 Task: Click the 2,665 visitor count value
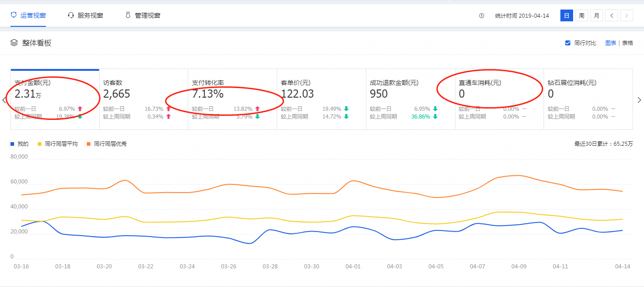point(117,94)
